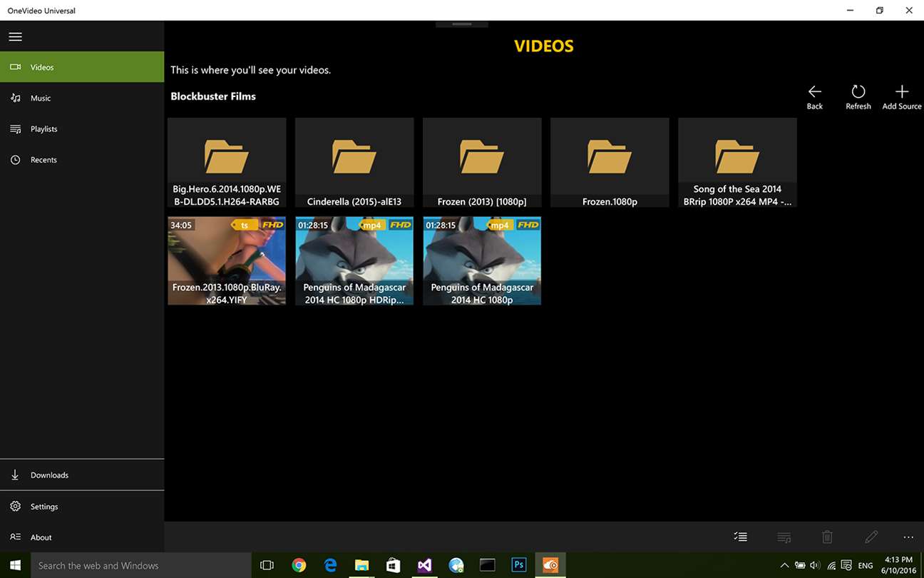Screen dimensions: 924x578
Task: Show the Recents list
Action: [x=82, y=160]
